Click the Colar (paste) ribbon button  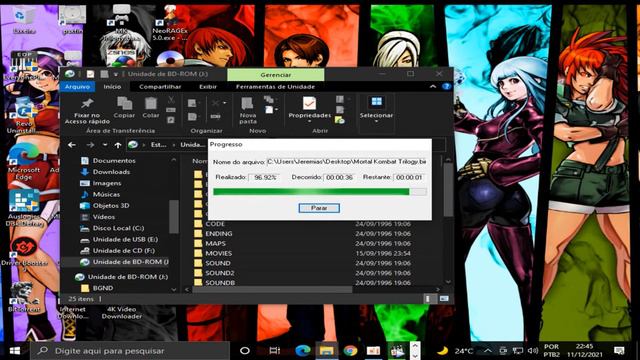point(151,108)
